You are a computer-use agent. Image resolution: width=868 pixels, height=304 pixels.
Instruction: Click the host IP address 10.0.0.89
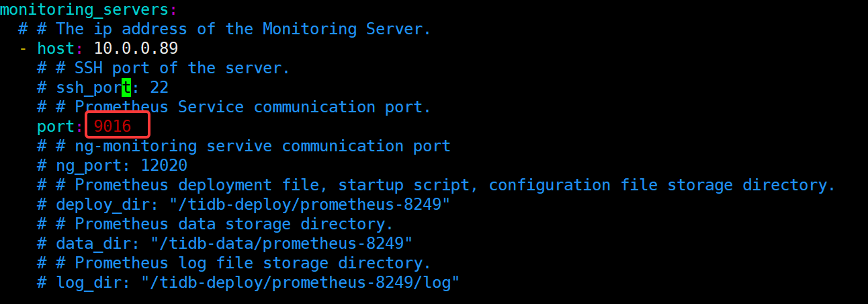coord(136,48)
